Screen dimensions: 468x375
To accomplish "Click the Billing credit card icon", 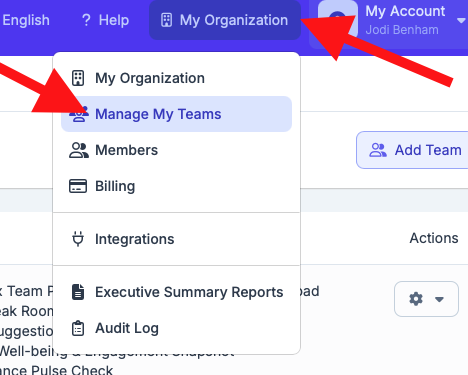I will point(78,186).
